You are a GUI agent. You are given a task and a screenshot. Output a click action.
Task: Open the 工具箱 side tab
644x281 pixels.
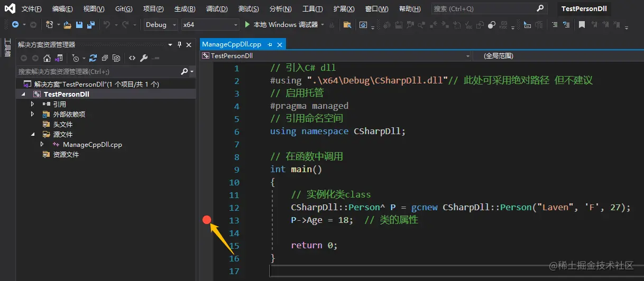point(7,48)
